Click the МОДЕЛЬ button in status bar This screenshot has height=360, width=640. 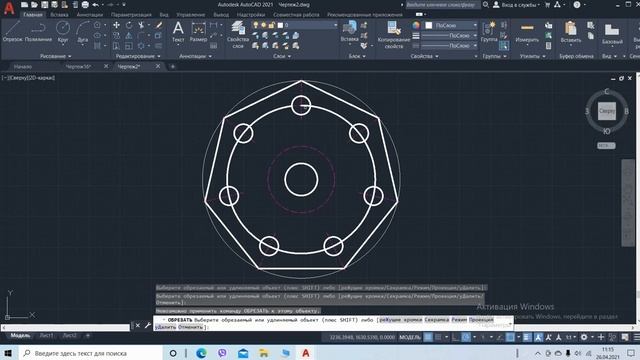(x=410, y=337)
